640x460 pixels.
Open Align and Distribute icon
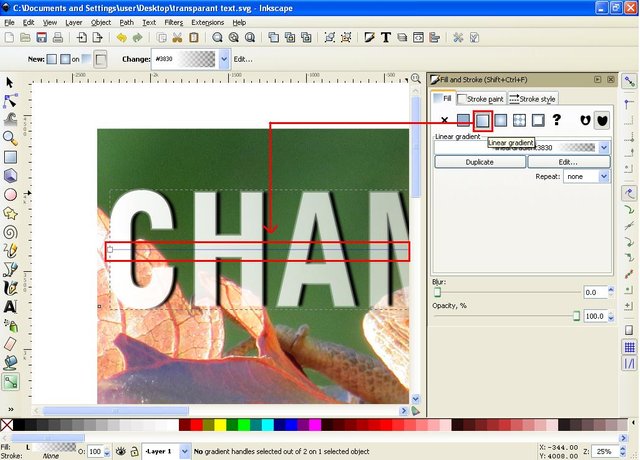click(x=435, y=38)
